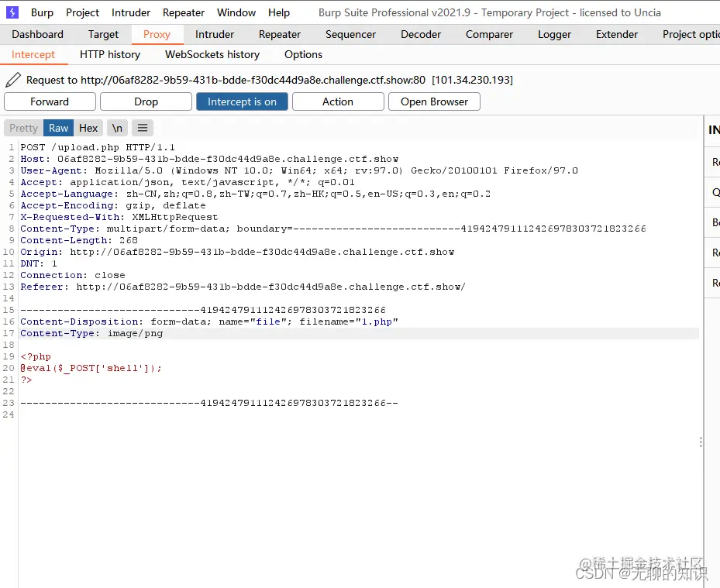Toggle the \n non-printable characters button
This screenshot has width=720, height=588.
pos(117,128)
